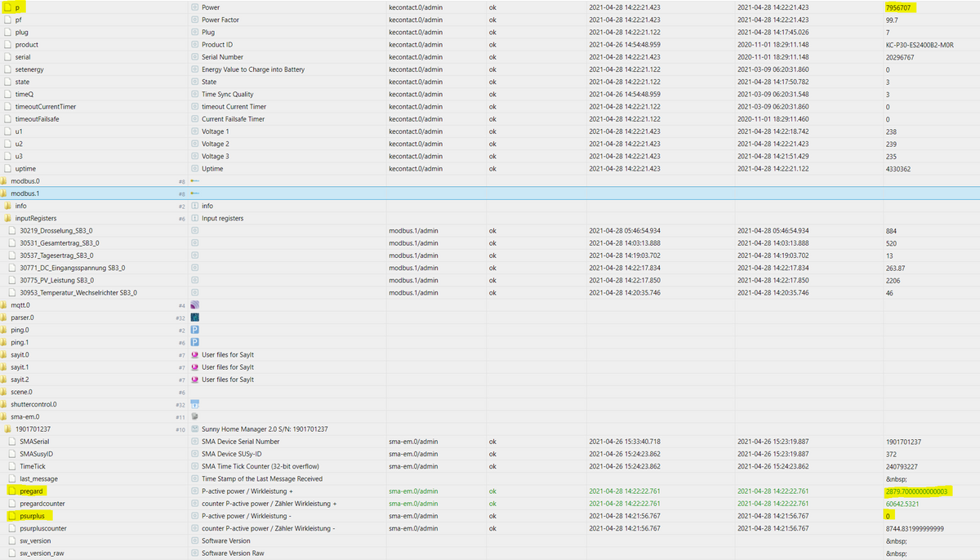The image size is (980, 560).
Task: Click the file icon of 30219_Drosselung_SB3_0
Action: [11, 231]
